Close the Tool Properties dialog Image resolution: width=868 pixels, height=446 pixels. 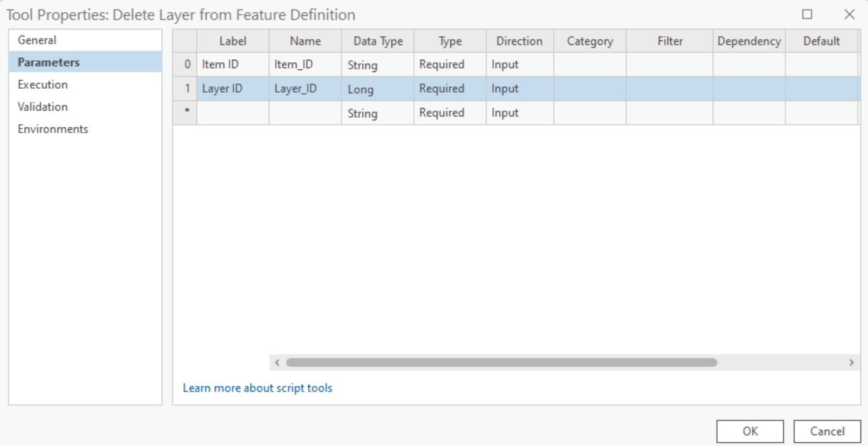849,14
